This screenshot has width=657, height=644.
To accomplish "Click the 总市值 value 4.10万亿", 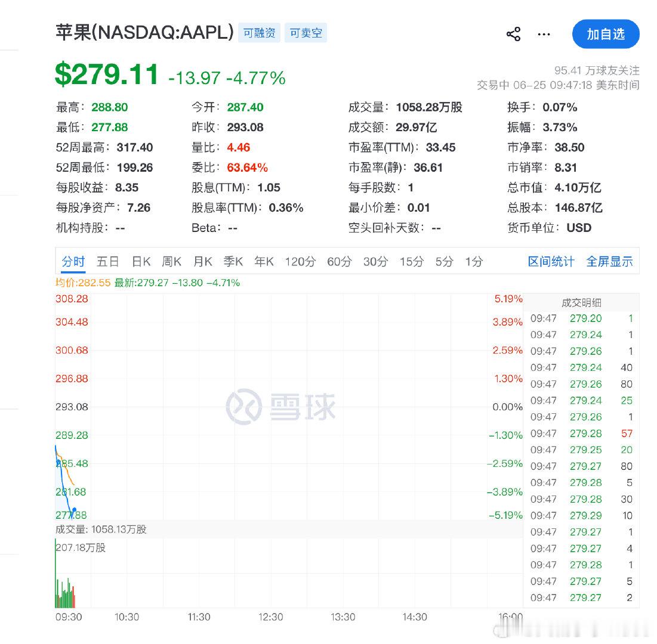I will pos(578,188).
